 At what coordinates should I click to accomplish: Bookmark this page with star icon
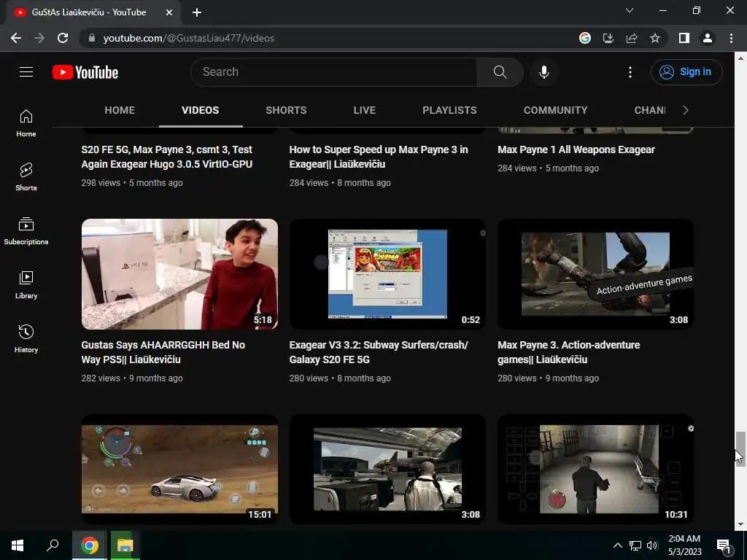655,38
